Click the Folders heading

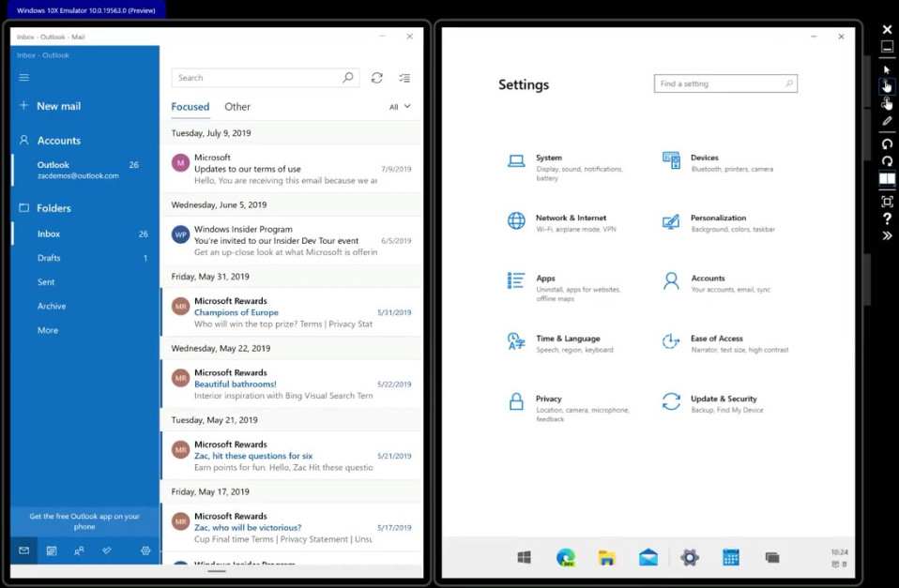point(53,208)
